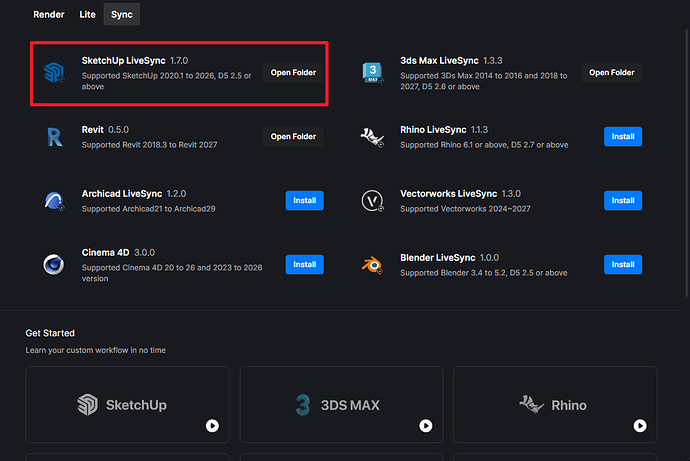Click the Blender LiveSync title text

(x=437, y=258)
